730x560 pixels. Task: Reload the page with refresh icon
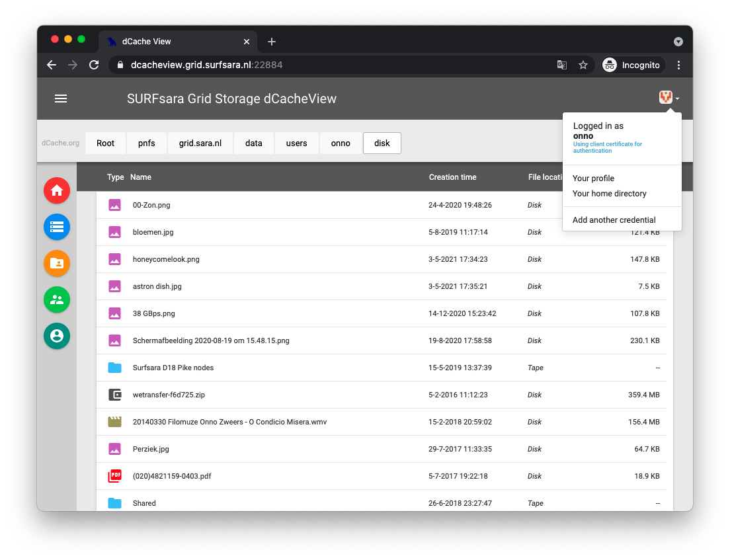[x=94, y=65]
